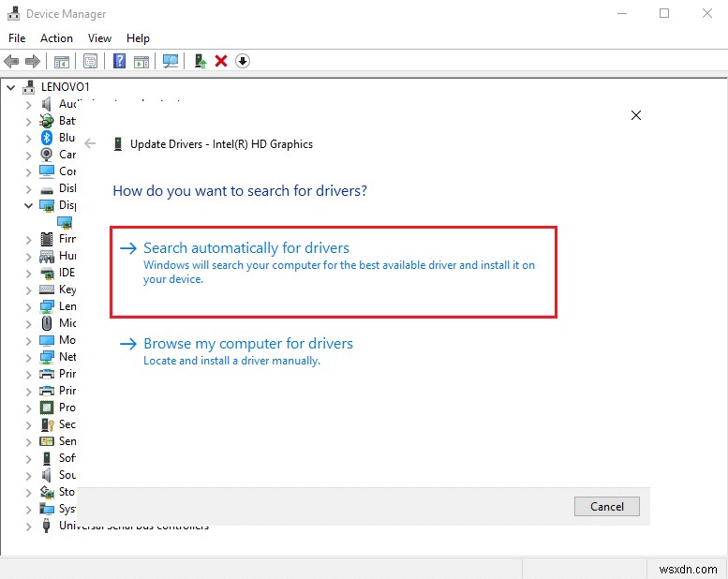This screenshot has height=579, width=728.
Task: Open the Properties toolbar icon
Action: (x=90, y=61)
